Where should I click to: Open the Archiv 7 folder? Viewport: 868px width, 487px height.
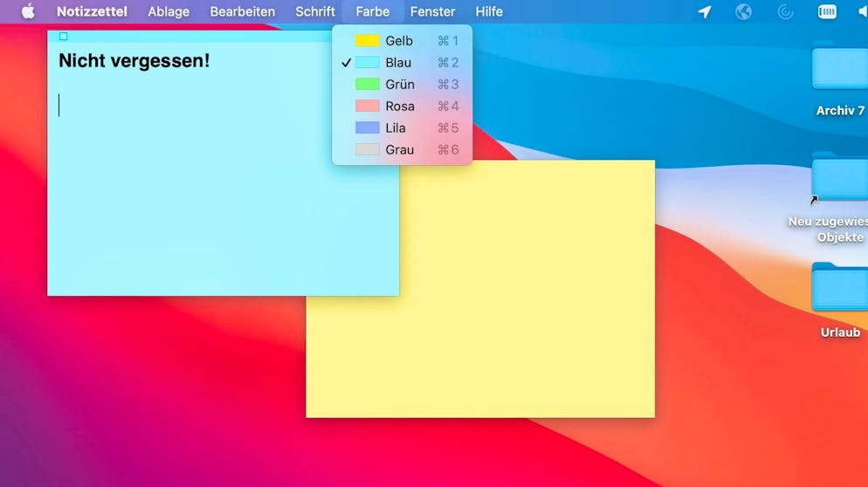tap(839, 68)
